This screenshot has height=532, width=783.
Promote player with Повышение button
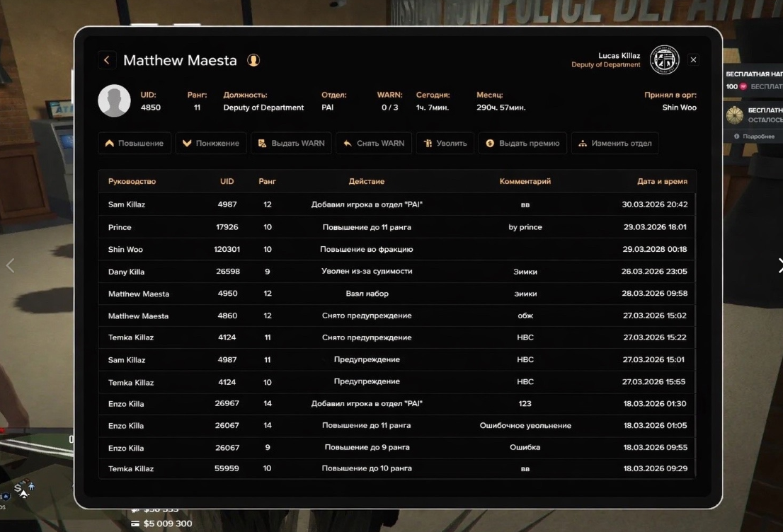pyautogui.click(x=135, y=143)
